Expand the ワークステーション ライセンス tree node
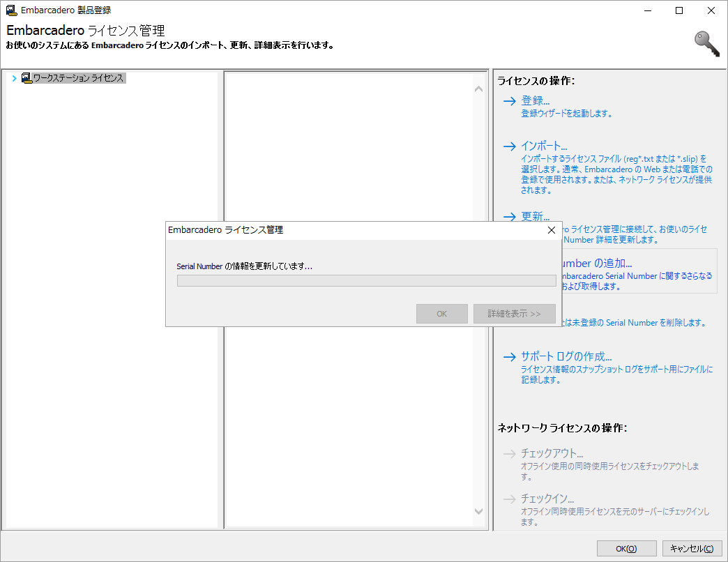This screenshot has height=562, width=728. click(x=14, y=78)
